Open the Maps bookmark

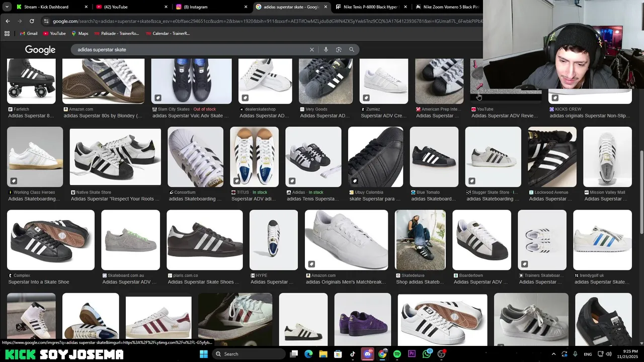coord(79,34)
